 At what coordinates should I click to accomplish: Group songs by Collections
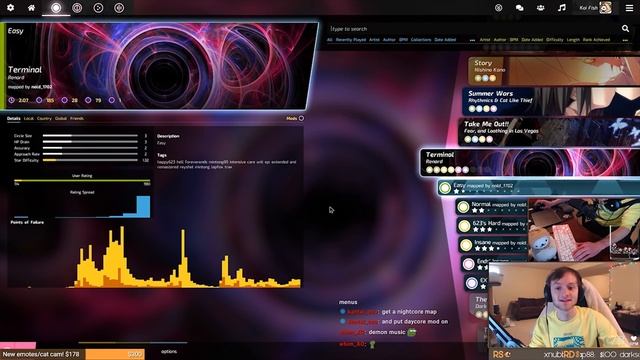[421, 40]
